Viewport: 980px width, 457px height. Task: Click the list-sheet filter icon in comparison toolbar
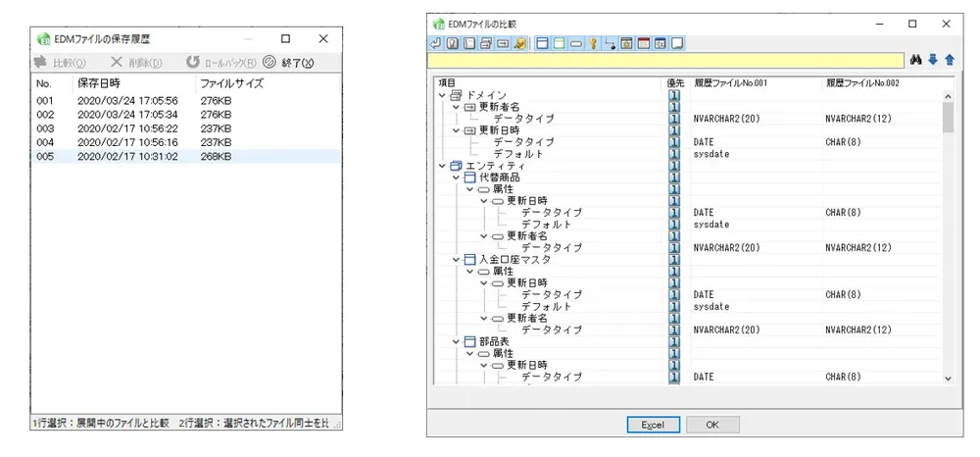(x=469, y=43)
